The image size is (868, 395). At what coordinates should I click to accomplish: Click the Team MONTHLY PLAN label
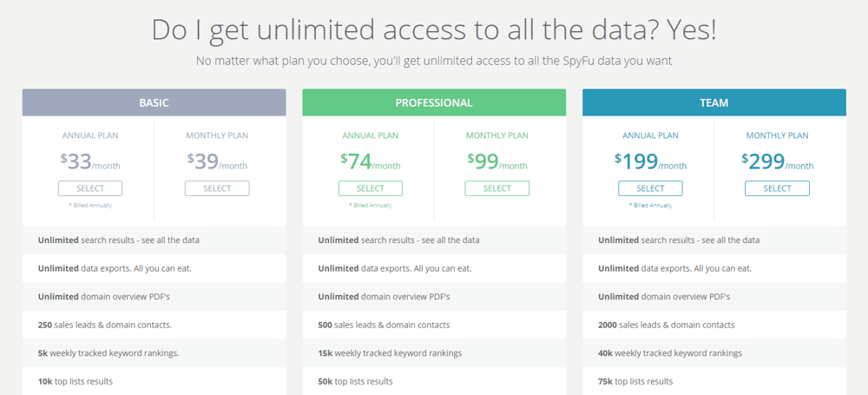coord(777,135)
